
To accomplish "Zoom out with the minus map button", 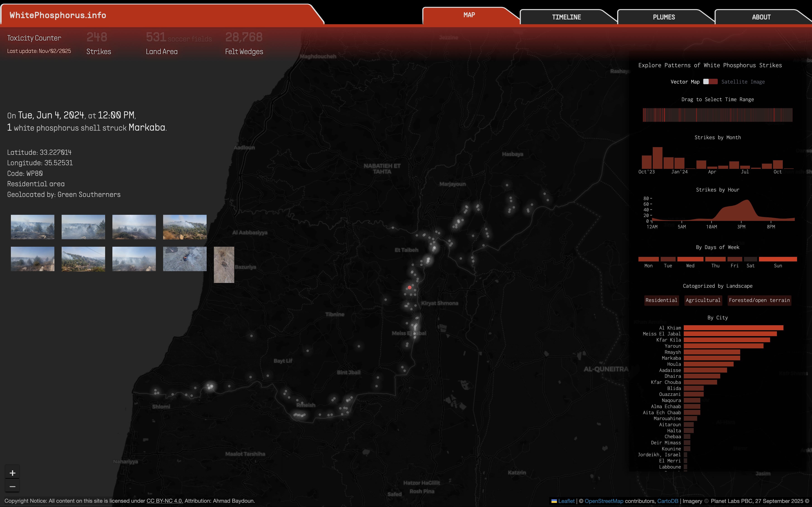I will coord(12,486).
